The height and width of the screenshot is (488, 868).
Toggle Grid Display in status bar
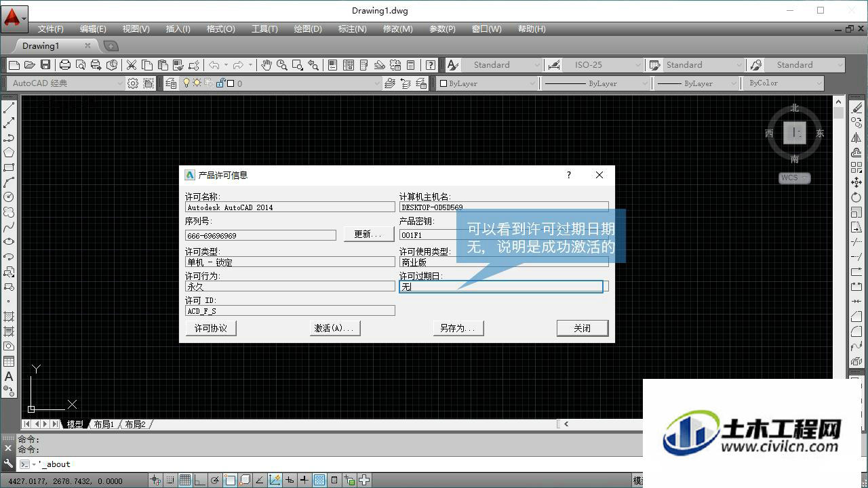point(185,480)
